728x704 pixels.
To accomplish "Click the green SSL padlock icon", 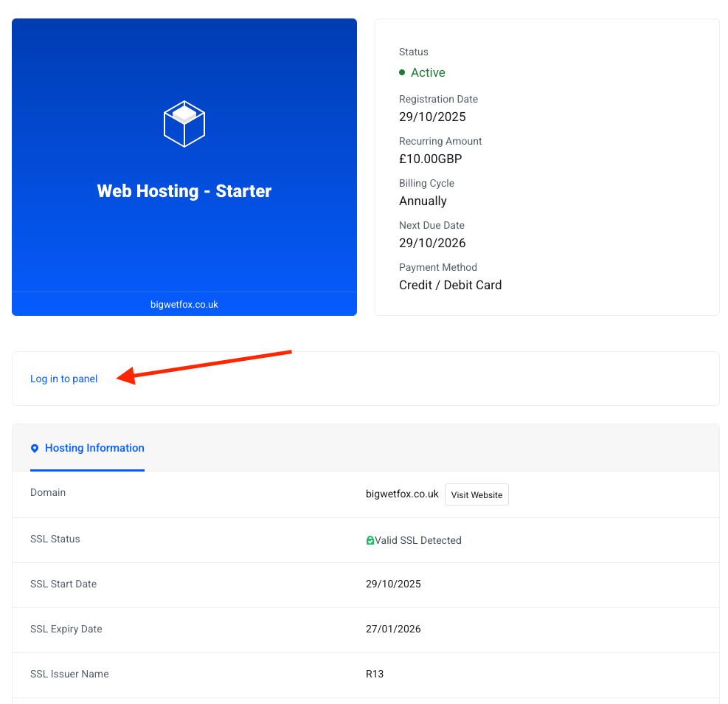I will coord(370,540).
